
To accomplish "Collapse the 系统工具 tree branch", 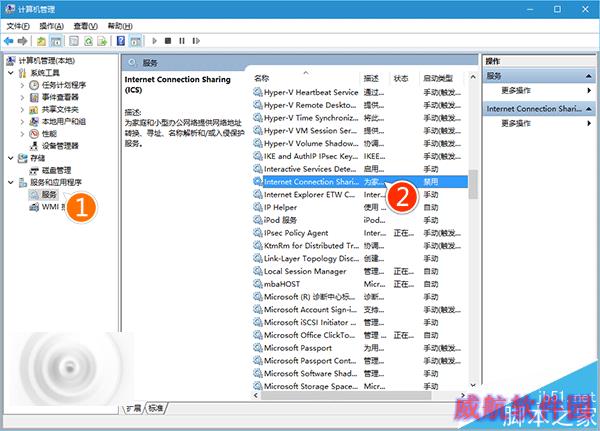I will [11, 73].
